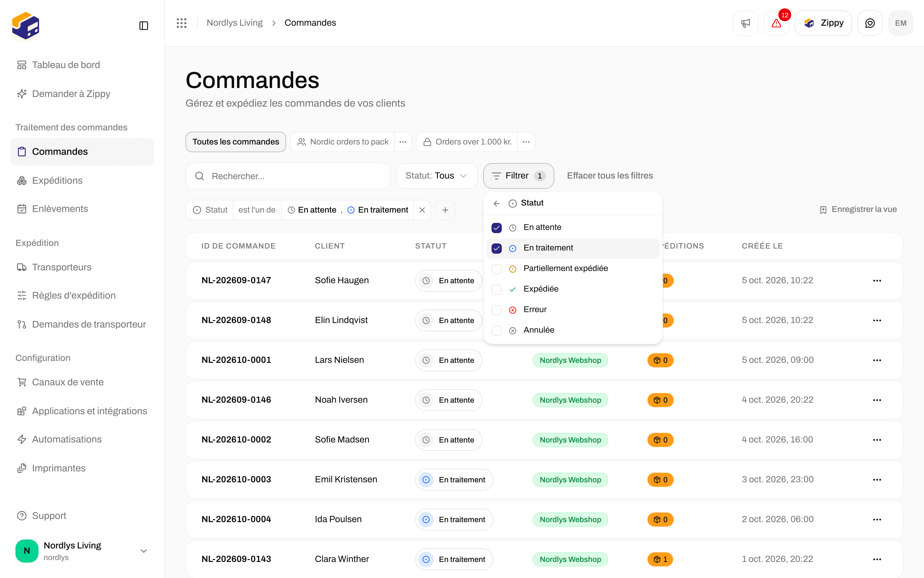The height and width of the screenshot is (578, 924).
Task: Click the Zippy logo in the sidebar
Action: pyautogui.click(x=26, y=26)
